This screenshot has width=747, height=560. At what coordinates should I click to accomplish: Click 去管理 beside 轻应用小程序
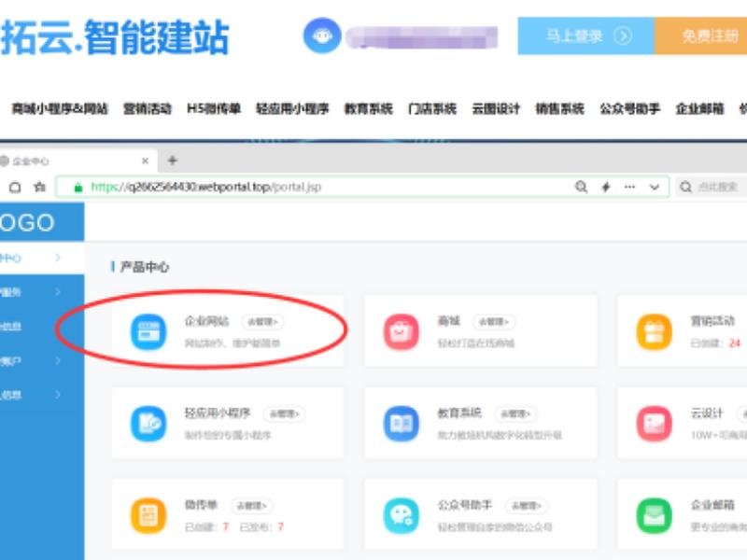click(x=285, y=413)
